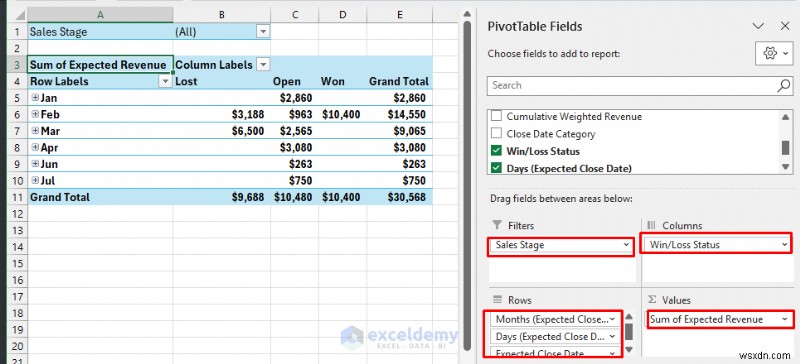Check the Cumulative Weighted Revenue field

[496, 116]
